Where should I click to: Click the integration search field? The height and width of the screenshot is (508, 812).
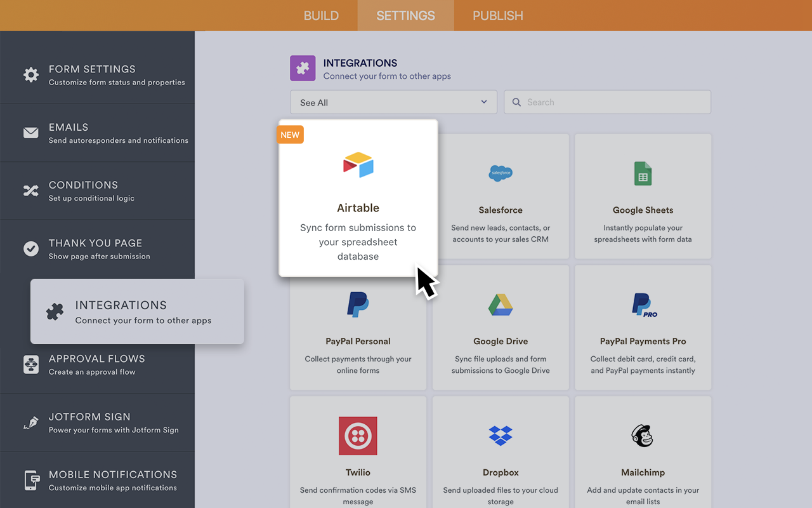607,102
